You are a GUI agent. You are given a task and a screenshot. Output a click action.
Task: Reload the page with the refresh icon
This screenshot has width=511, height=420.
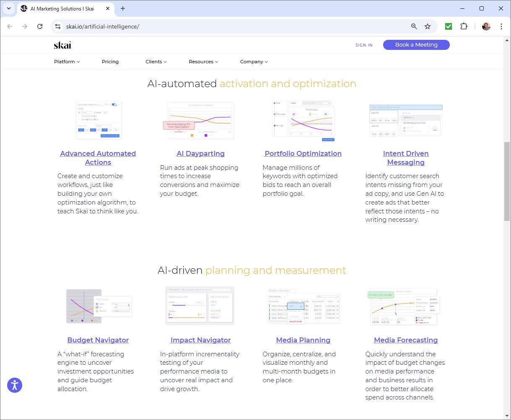pos(40,26)
